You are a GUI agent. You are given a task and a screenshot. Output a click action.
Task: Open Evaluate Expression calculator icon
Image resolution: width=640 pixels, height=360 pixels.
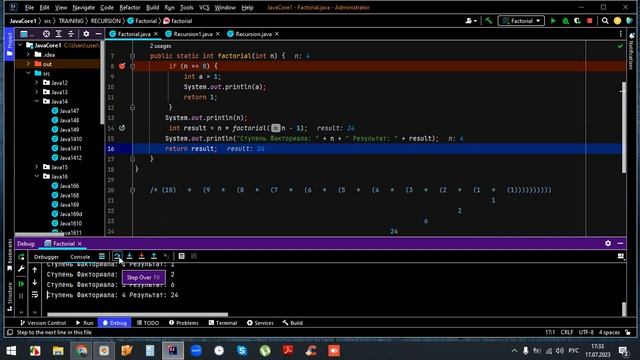182,256
